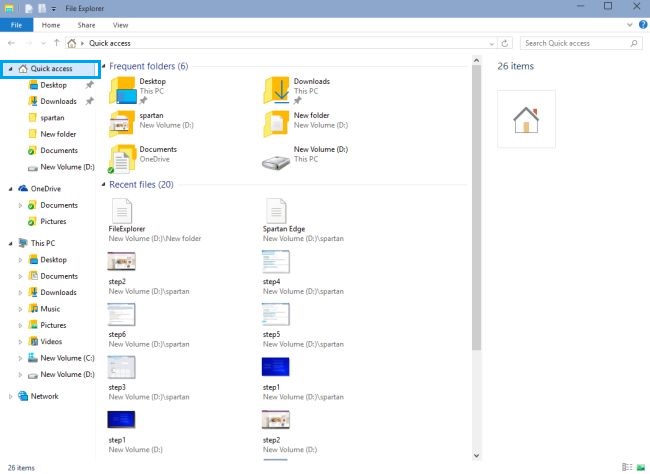Click the Refresh button
The image size is (650, 474).
point(504,43)
